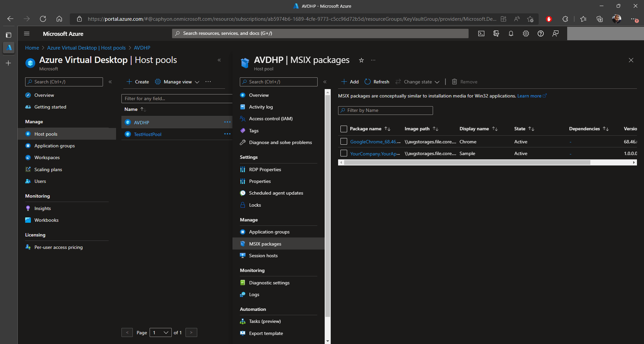644x344 pixels.
Task: Open the Directories and subscriptions filter icon
Action: [x=496, y=33]
